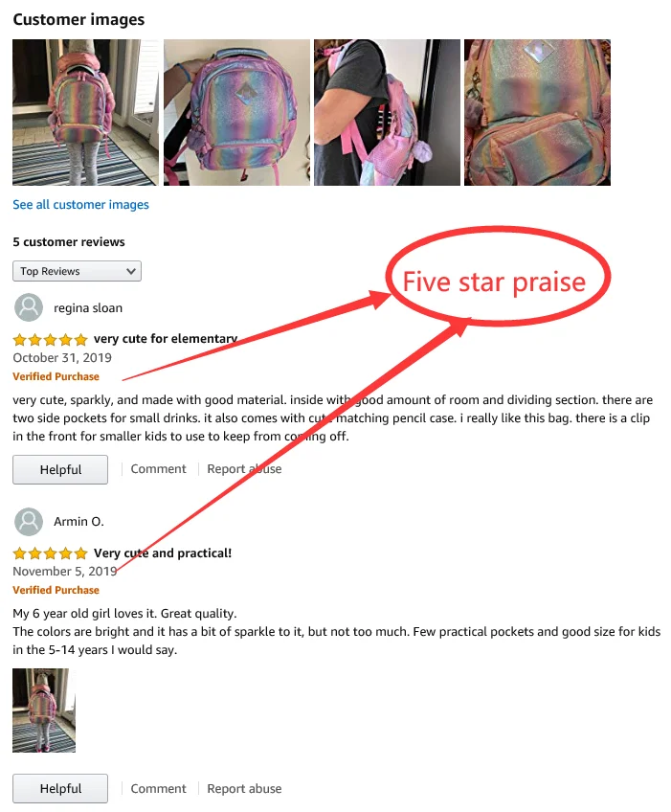Click Armin O.'s profile avatar icon
Screen dimensions: 671x812
29,522
